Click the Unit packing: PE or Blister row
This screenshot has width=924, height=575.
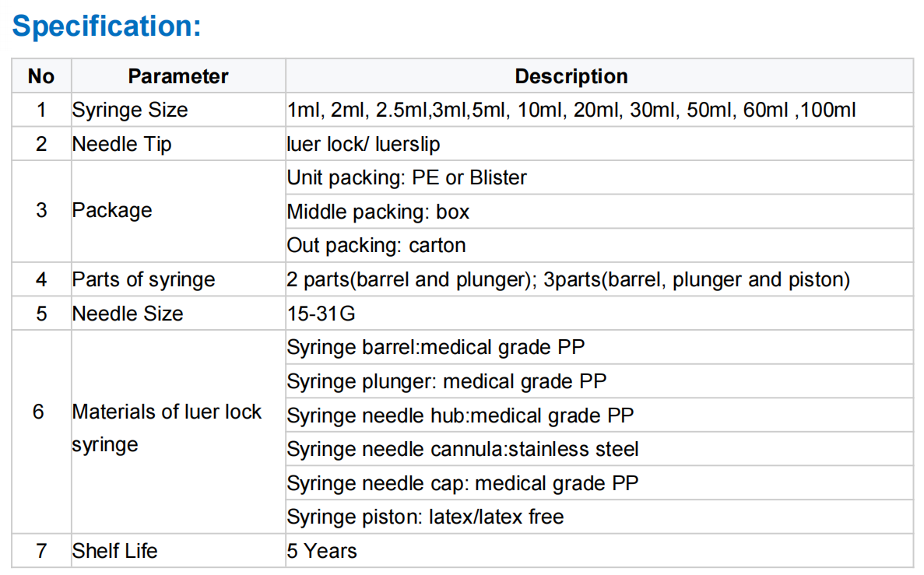click(x=599, y=178)
